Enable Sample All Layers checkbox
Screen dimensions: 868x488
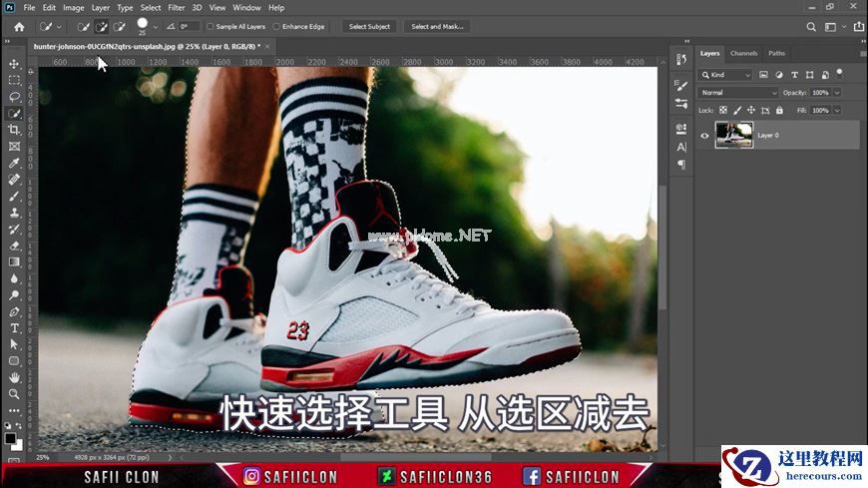210,27
